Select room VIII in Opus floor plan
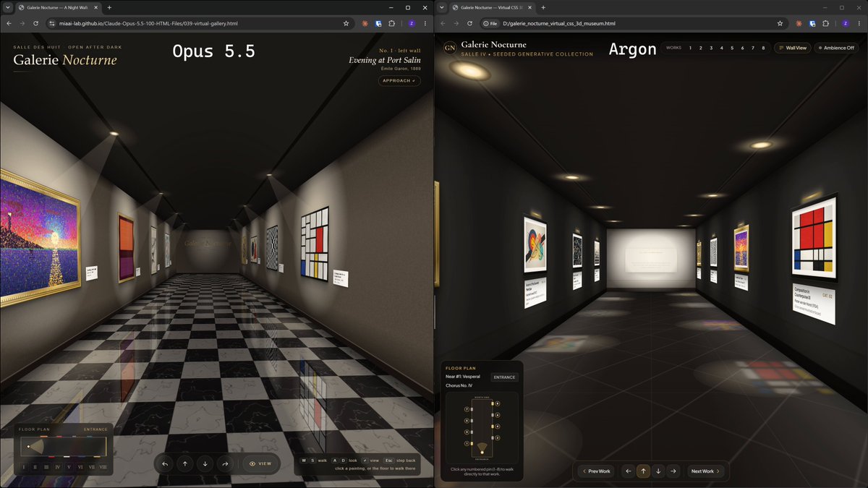868x488 pixels. point(103,467)
